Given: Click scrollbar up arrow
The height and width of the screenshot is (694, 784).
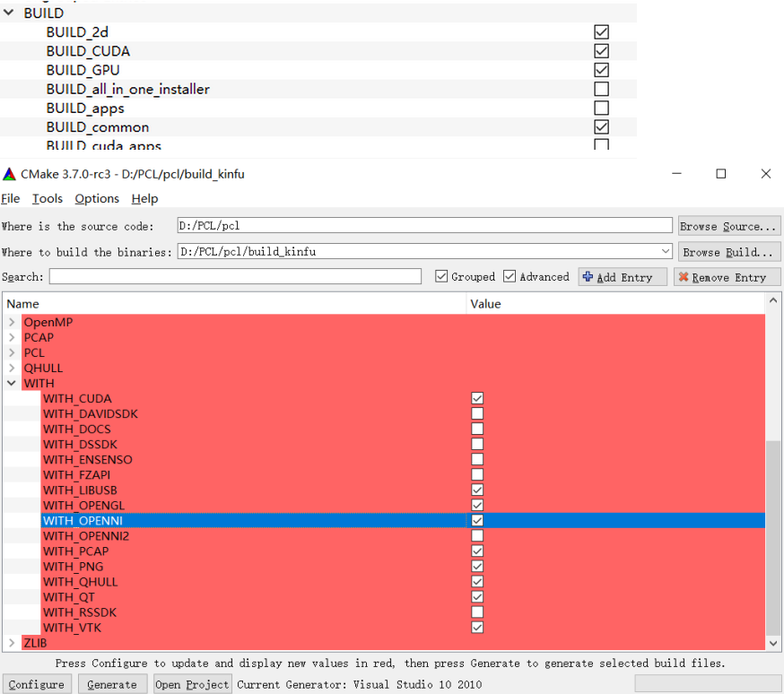Looking at the screenshot, I should 773,300.
